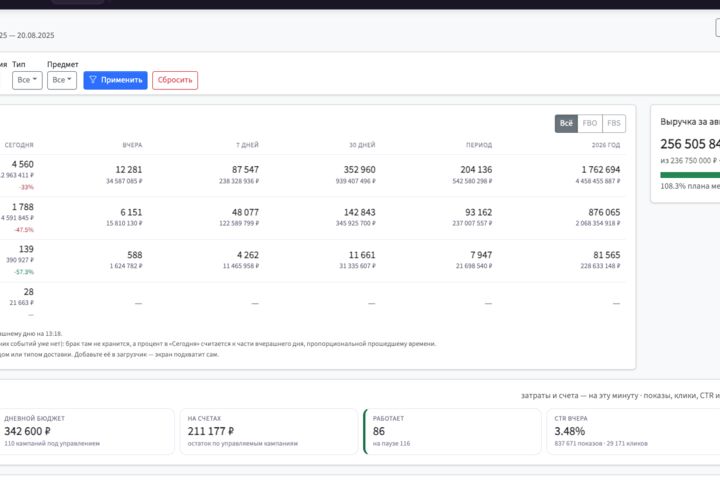Click the 1 762 694 yearly value cell
The height and width of the screenshot is (480, 720).
tap(601, 169)
